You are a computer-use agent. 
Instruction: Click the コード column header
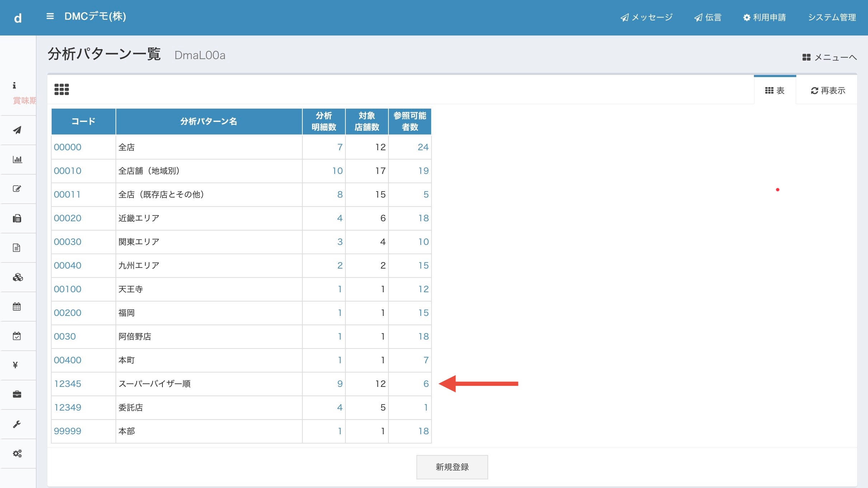(x=83, y=122)
